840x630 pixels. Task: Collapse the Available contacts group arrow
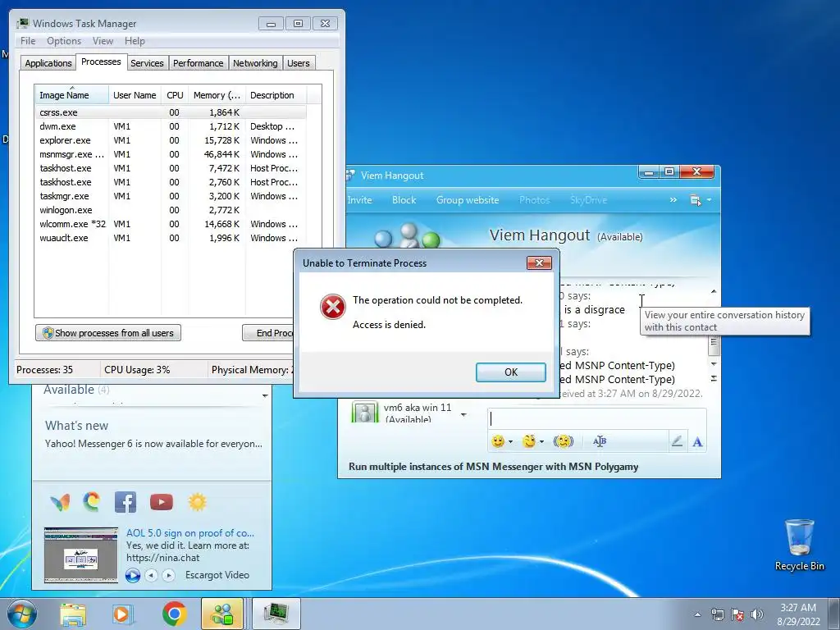coord(265,396)
